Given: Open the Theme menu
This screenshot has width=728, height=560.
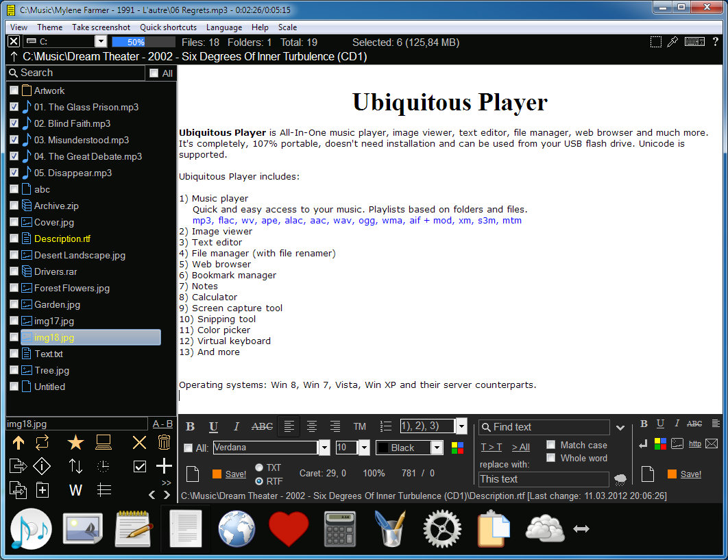Looking at the screenshot, I should pos(49,27).
